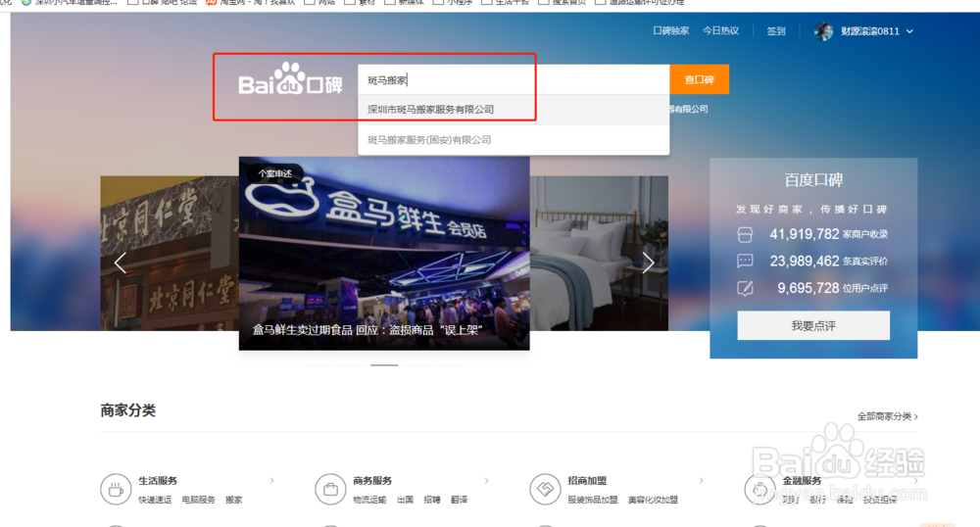
Task: Open the 商务服务 category heading
Action: [x=372, y=480]
